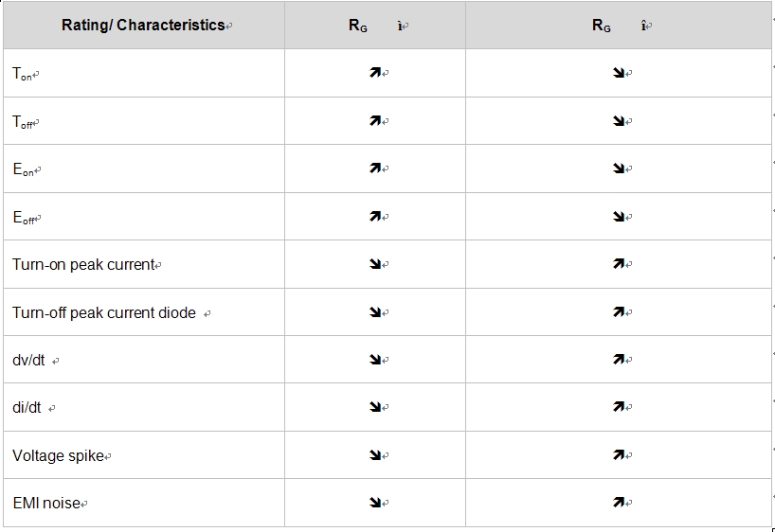Place cursor in the Ton label
The height and width of the screenshot is (532, 775).
point(22,74)
